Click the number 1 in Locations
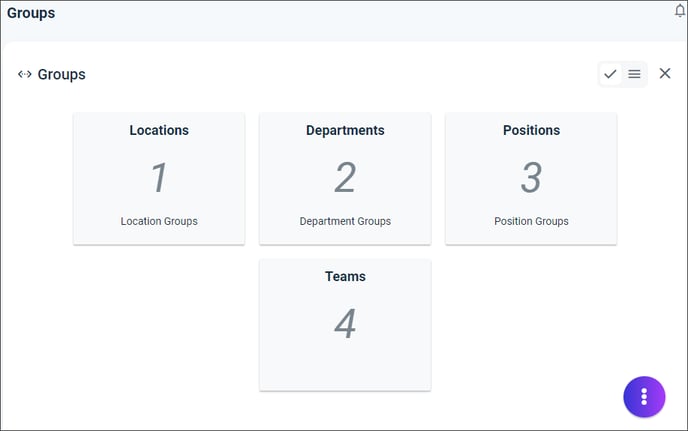The height and width of the screenshot is (431, 688). tap(159, 177)
